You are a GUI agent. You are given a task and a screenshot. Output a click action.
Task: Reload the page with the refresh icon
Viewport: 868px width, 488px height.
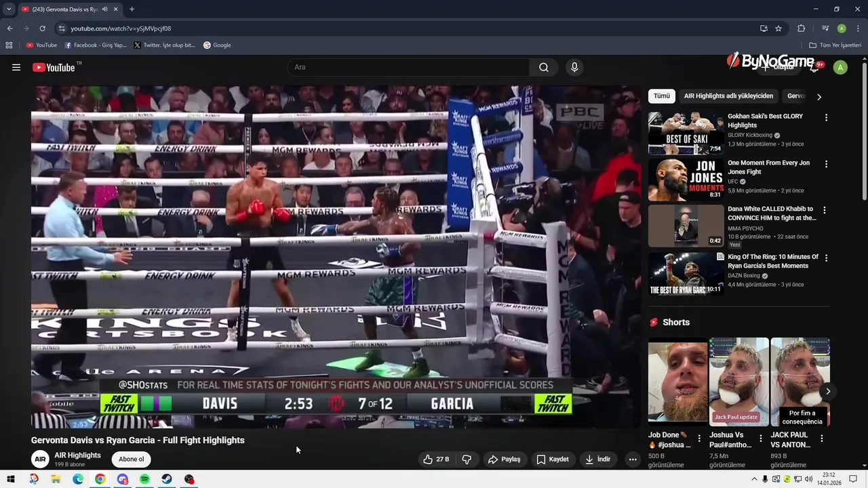tap(42, 28)
